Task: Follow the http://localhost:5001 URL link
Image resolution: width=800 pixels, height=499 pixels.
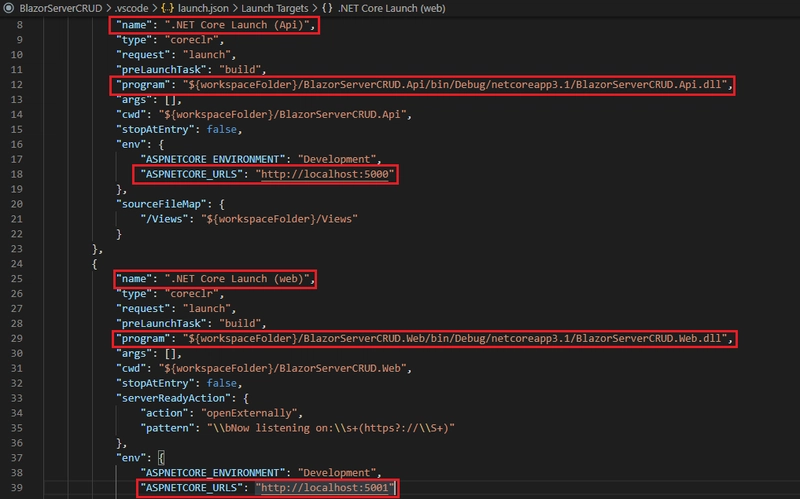Action: (x=324, y=488)
